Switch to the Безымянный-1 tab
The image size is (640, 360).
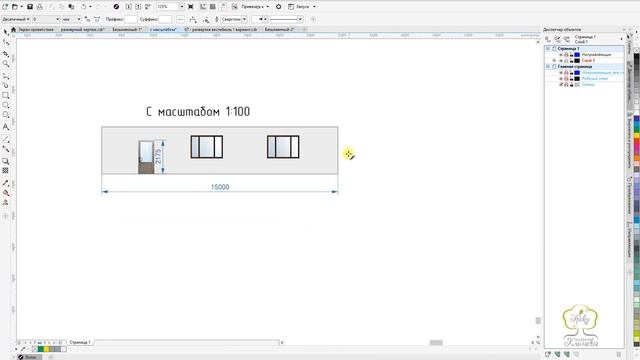pos(127,29)
